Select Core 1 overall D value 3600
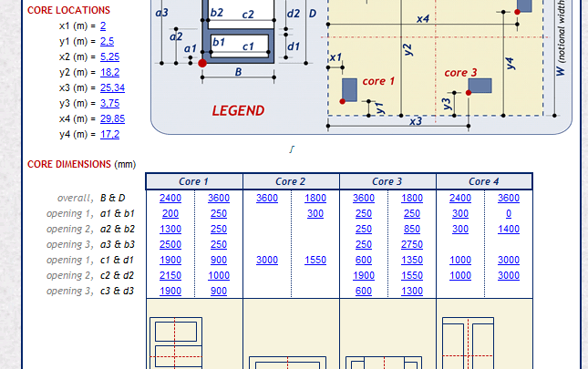Image resolution: width=588 pixels, height=369 pixels. click(219, 198)
